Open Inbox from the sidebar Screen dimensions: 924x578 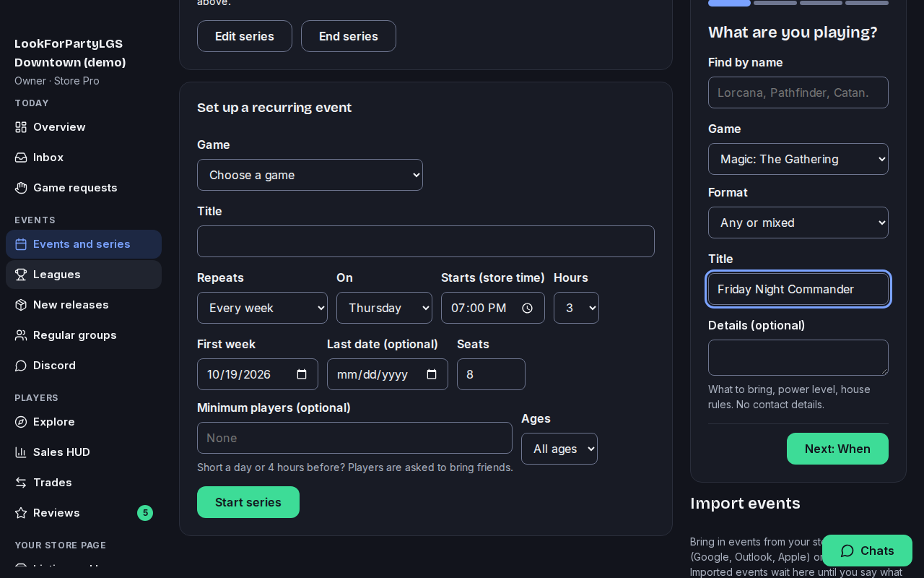pos(84,158)
